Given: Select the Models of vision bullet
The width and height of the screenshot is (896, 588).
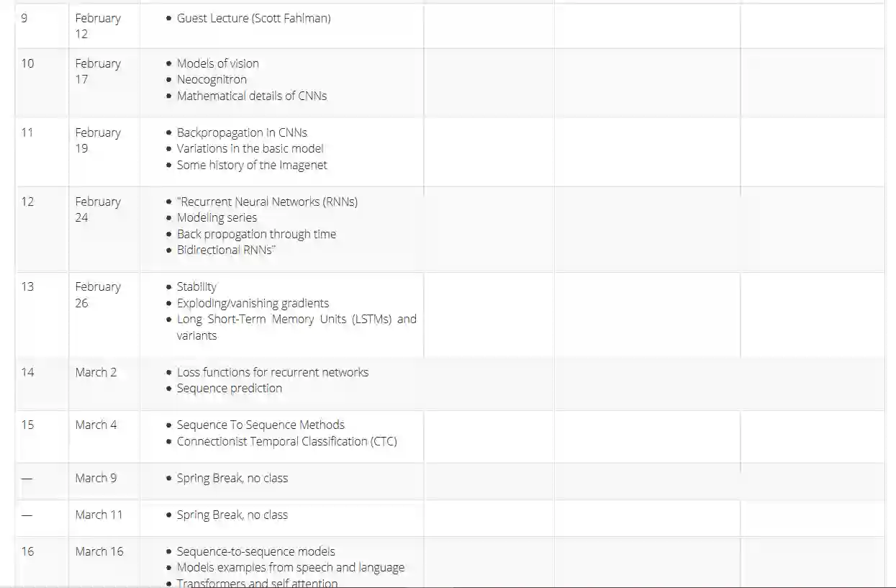Looking at the screenshot, I should (x=217, y=63).
